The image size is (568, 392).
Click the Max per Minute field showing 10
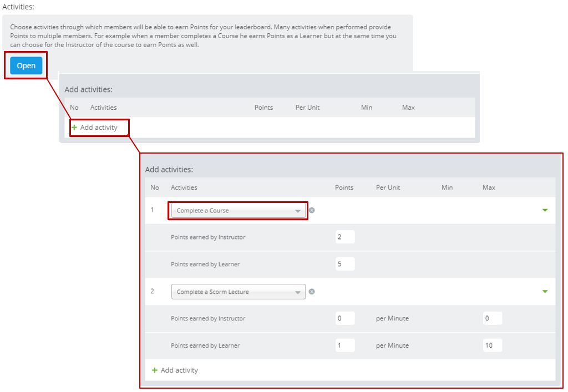492,345
